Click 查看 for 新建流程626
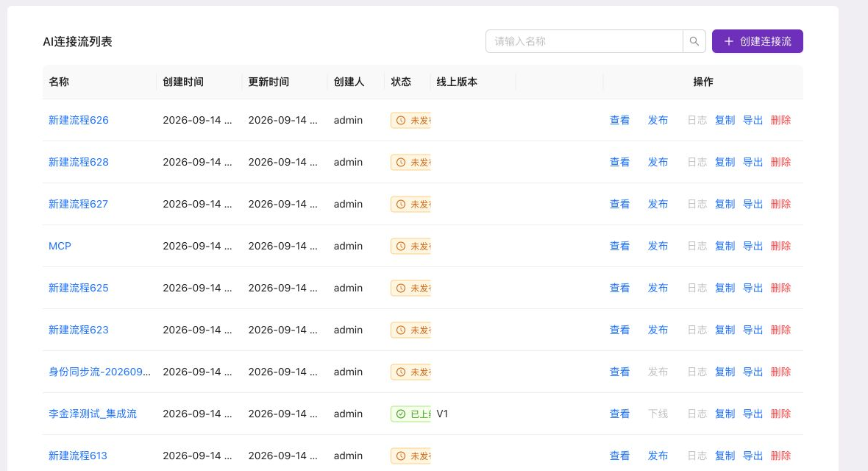 point(619,120)
